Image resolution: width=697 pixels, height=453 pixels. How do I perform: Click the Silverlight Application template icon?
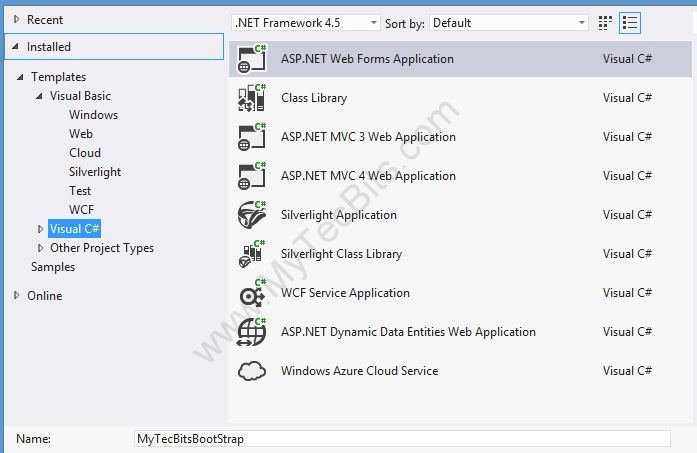tap(252, 215)
